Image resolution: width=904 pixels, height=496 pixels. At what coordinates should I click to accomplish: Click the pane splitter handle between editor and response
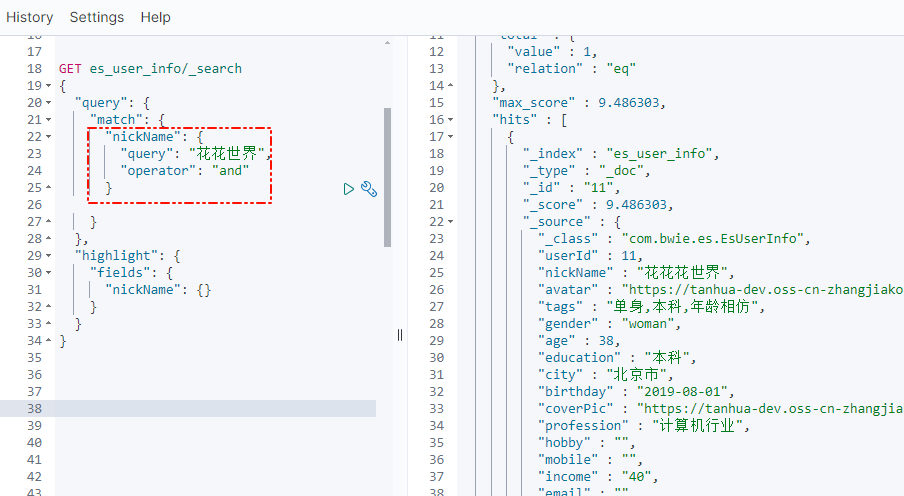[x=400, y=335]
